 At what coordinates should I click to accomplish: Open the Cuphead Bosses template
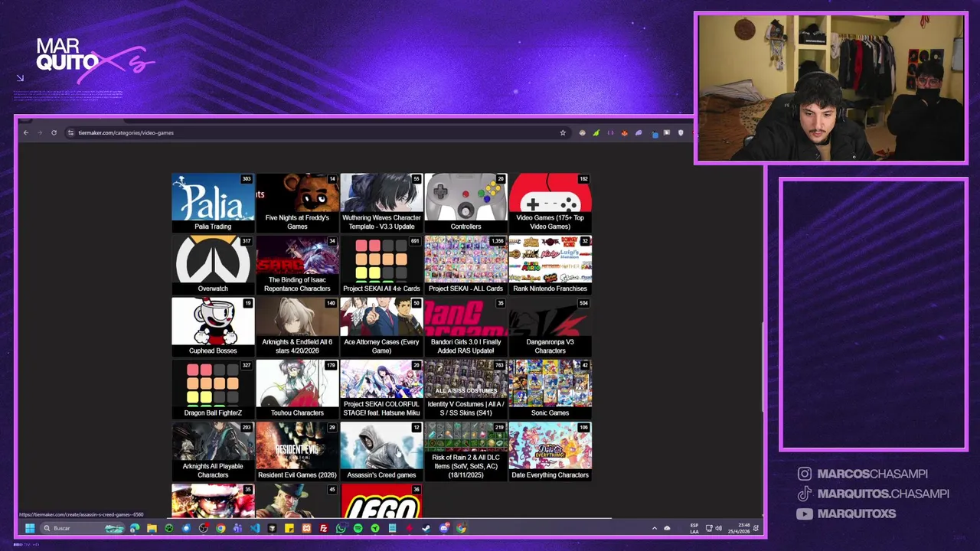[213, 327]
